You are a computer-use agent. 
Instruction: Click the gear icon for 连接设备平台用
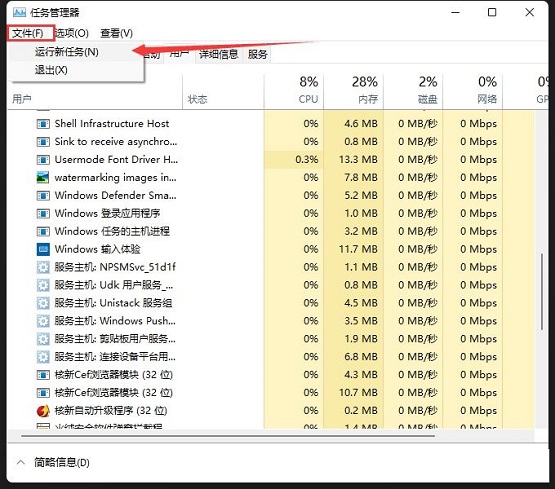(43, 357)
